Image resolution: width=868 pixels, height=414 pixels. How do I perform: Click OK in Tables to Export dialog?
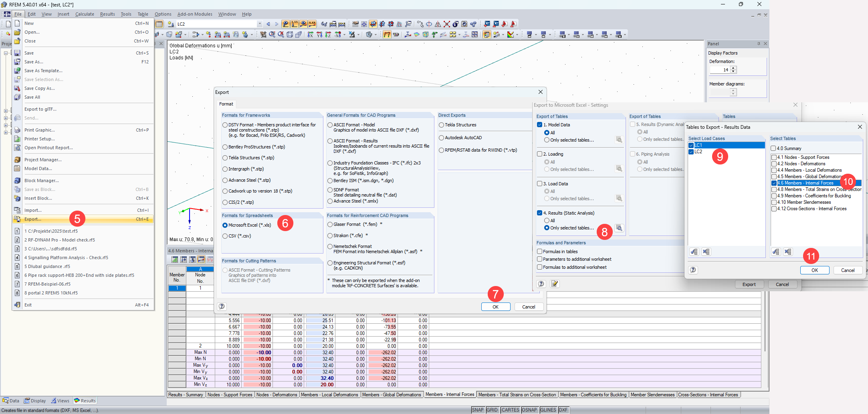tap(815, 270)
